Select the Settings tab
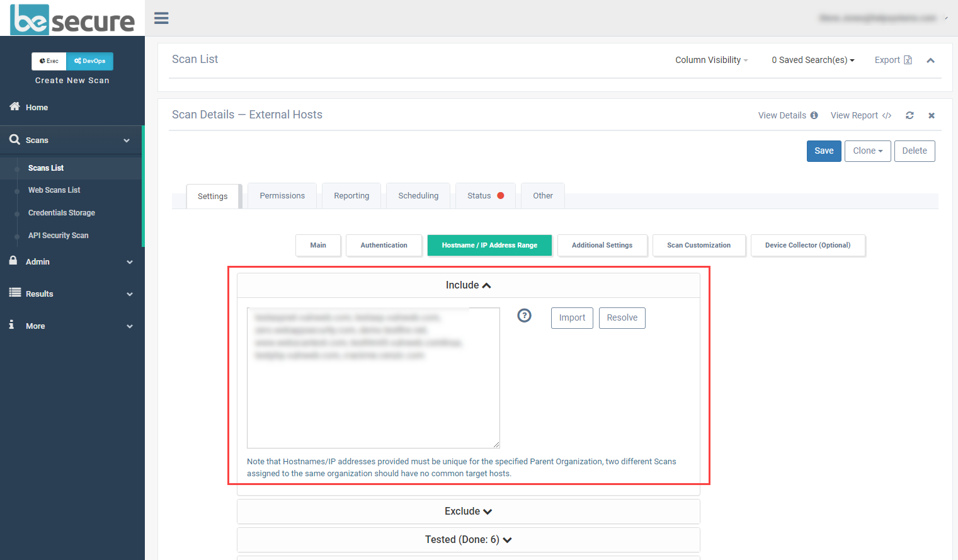 click(213, 197)
